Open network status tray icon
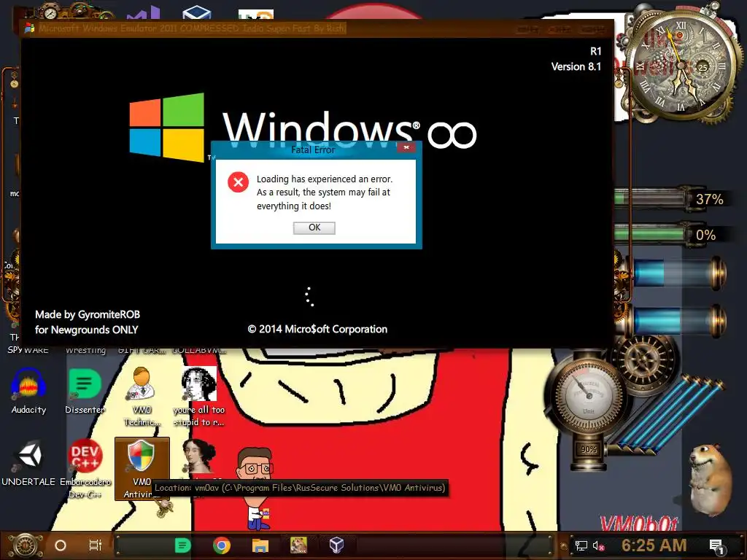Image resolution: width=747 pixels, height=560 pixels. click(x=581, y=545)
